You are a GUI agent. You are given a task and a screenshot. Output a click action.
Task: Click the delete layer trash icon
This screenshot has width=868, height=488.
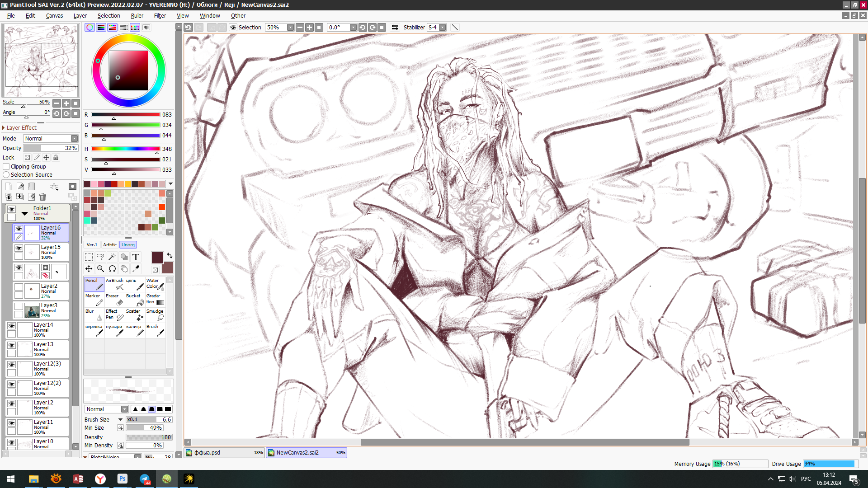tap(43, 197)
